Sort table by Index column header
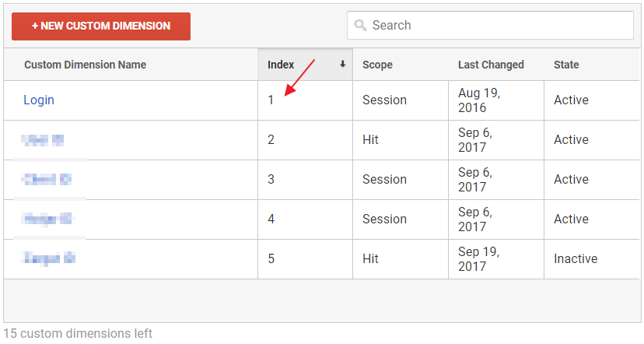 coord(282,65)
